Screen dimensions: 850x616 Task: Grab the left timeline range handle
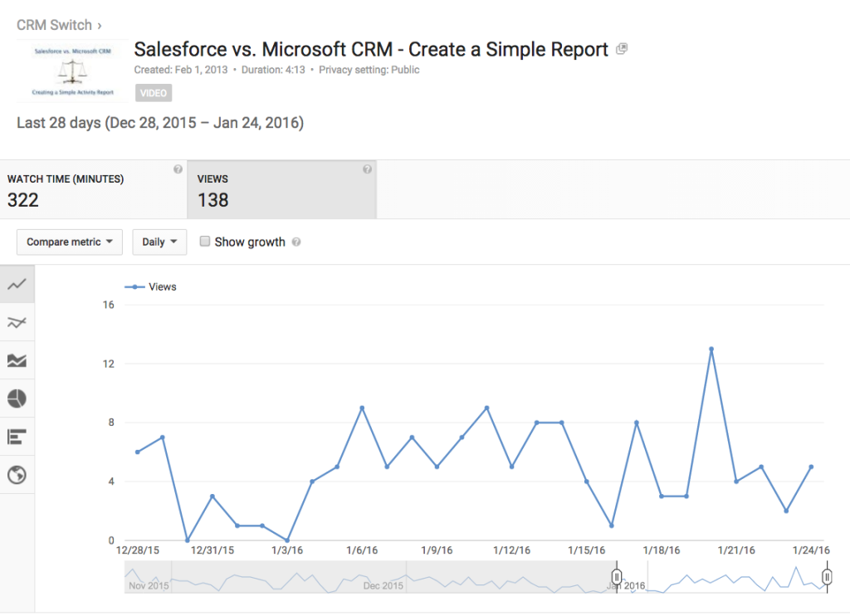pos(617,577)
